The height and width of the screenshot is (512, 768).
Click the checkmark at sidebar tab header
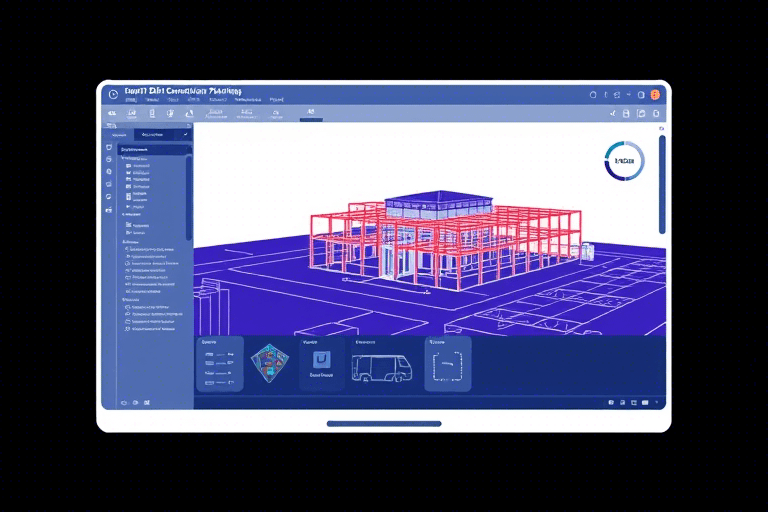(x=186, y=134)
